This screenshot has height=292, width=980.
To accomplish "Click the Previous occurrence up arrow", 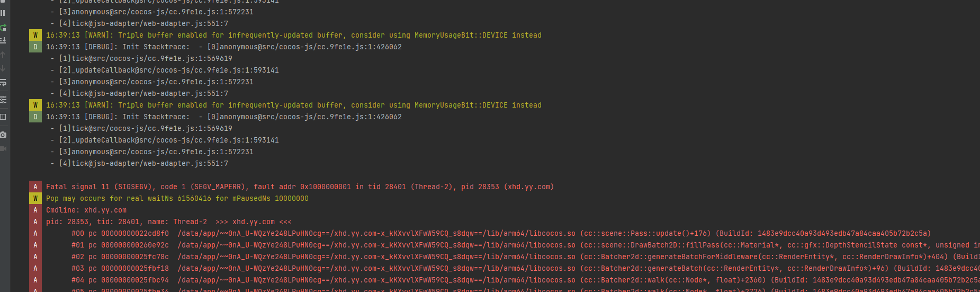I will coord(3,55).
